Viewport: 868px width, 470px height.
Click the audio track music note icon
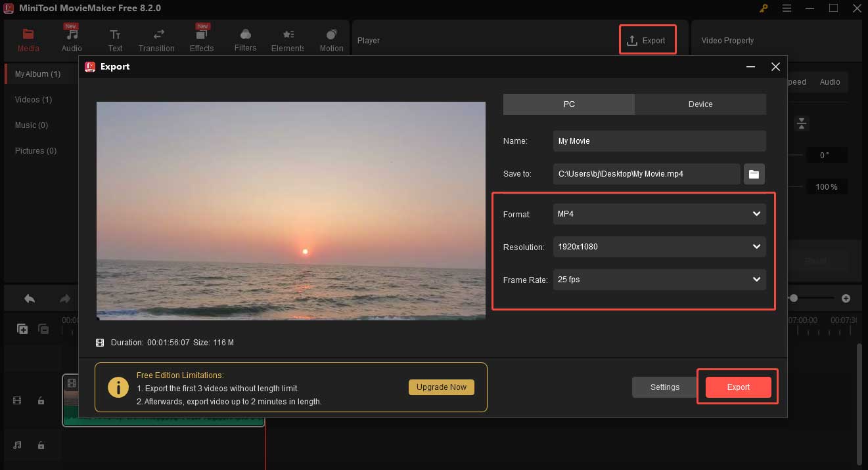pyautogui.click(x=18, y=445)
